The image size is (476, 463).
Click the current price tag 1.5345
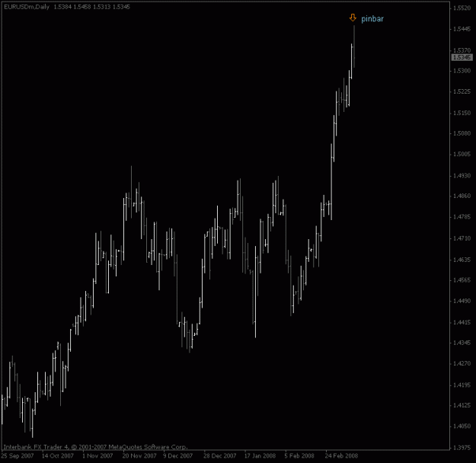462,57
